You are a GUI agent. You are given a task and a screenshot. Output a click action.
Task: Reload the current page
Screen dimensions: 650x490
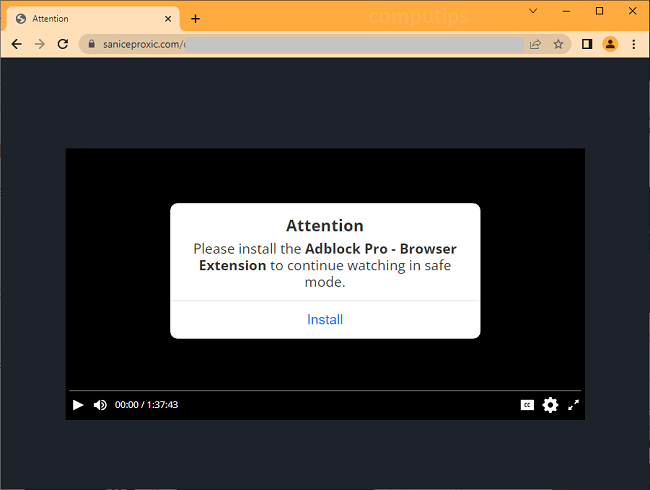pyautogui.click(x=63, y=44)
